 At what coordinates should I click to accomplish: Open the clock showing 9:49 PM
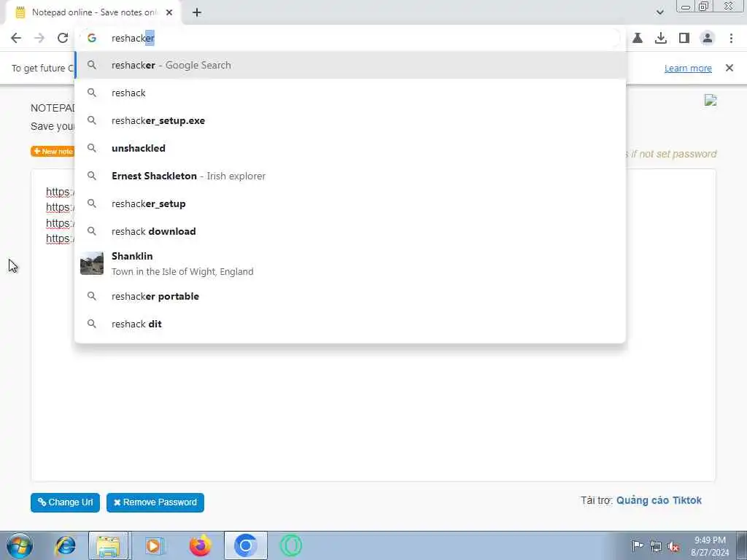point(710,546)
